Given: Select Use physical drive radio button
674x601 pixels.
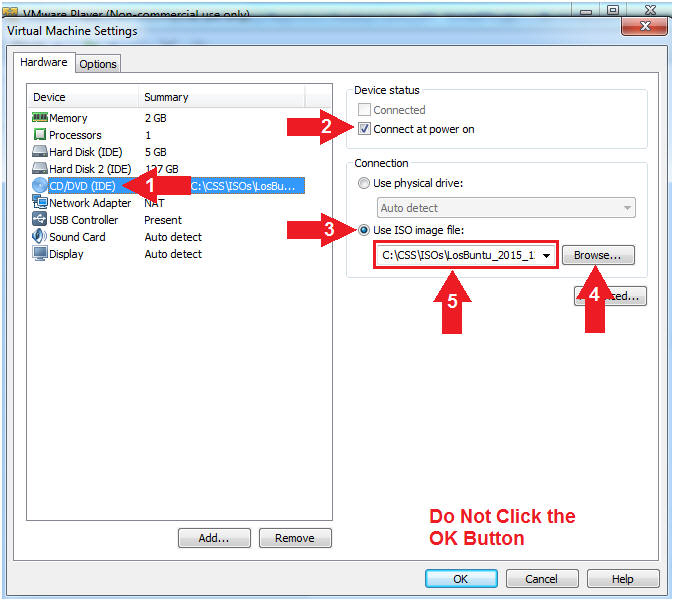Looking at the screenshot, I should (x=364, y=183).
